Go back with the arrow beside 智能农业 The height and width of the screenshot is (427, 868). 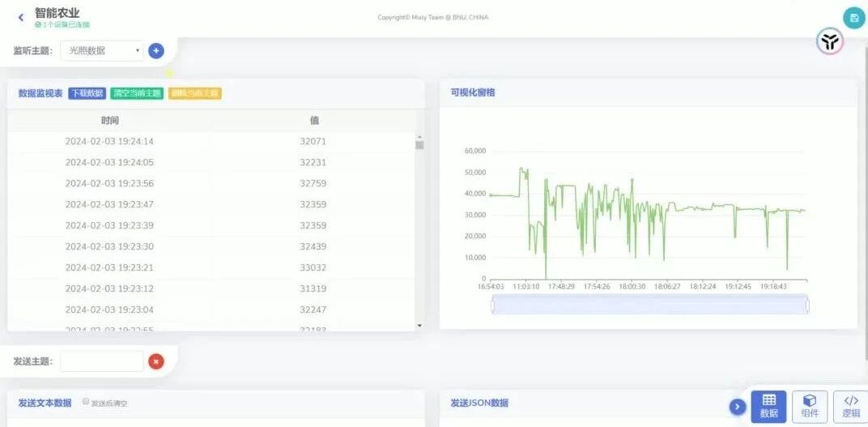pos(21,18)
